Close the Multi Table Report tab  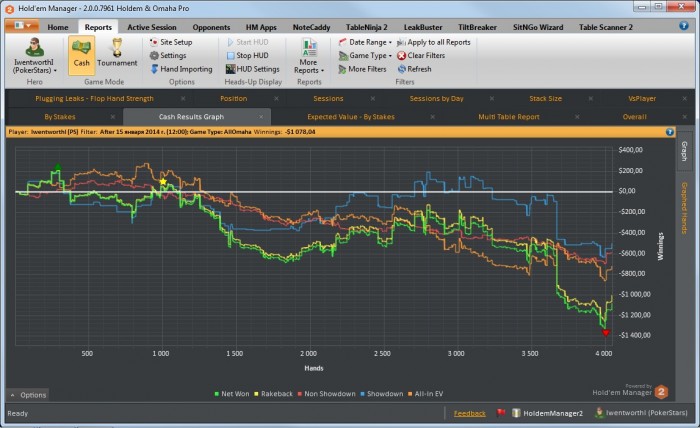pos(577,117)
